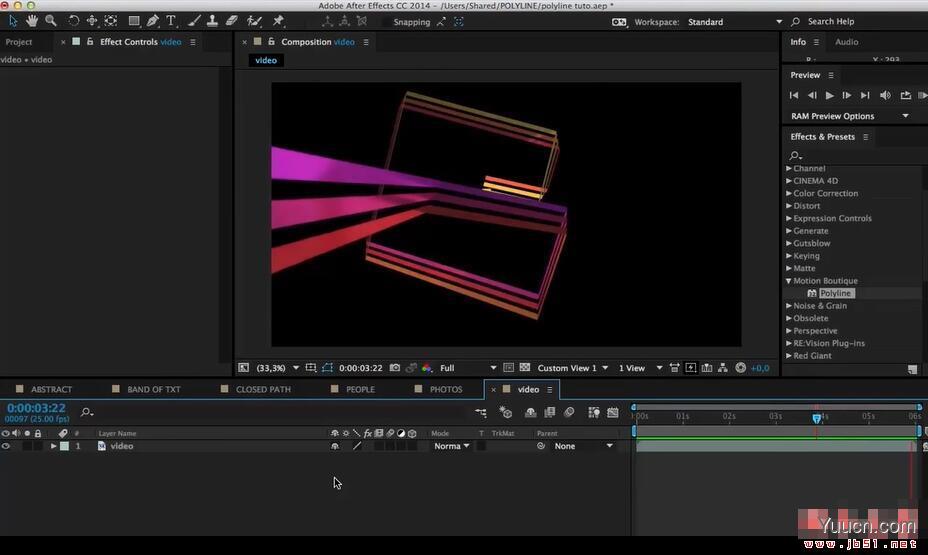Open the Parent None dropdown
928x555 pixels.
tap(584, 446)
